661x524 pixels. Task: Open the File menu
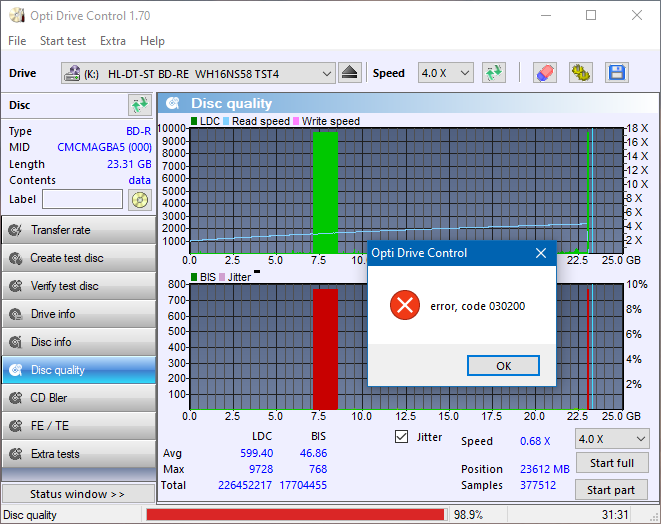[17, 41]
